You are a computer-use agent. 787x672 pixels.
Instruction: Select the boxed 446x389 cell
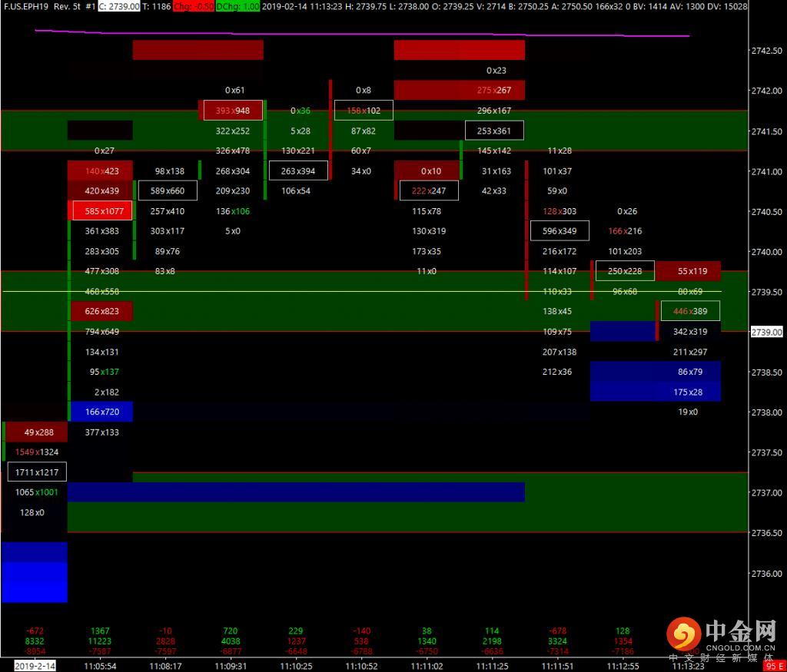pyautogui.click(x=690, y=311)
